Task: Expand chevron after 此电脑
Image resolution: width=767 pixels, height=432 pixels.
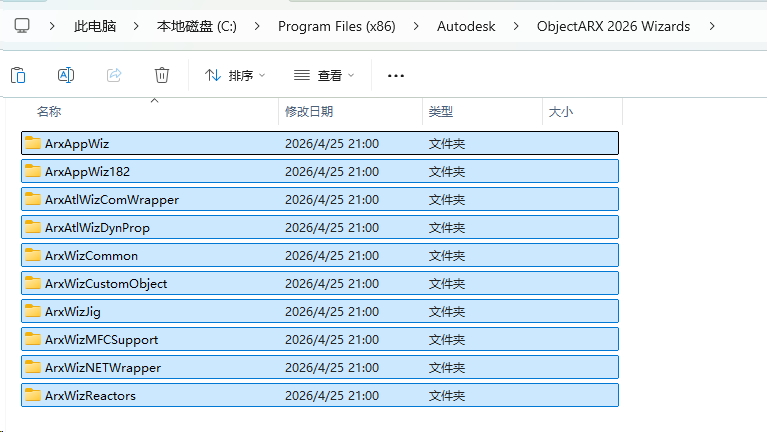Action: point(136,26)
